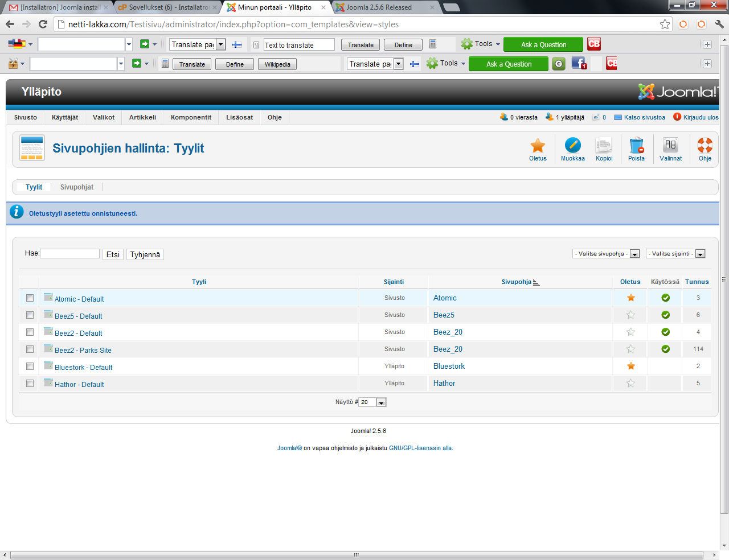The height and width of the screenshot is (560, 729).
Task: Click the horizontal page scrollbar
Action: point(357,555)
